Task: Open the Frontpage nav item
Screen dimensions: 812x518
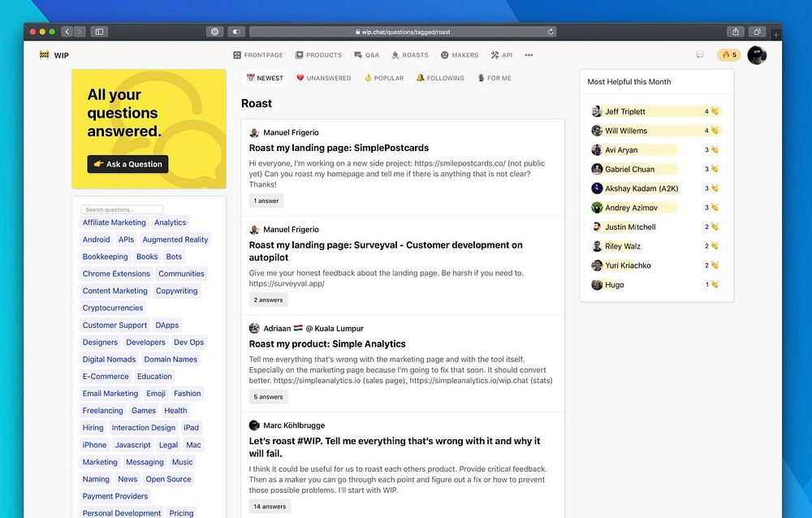Action: tap(258, 55)
